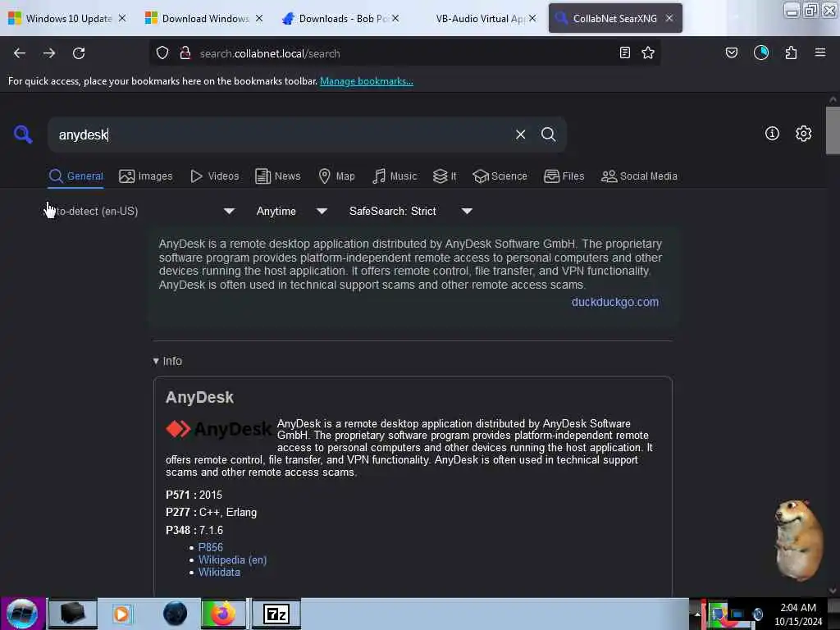Open the SearXNG about info icon
This screenshot has width=840, height=630.
(772, 134)
